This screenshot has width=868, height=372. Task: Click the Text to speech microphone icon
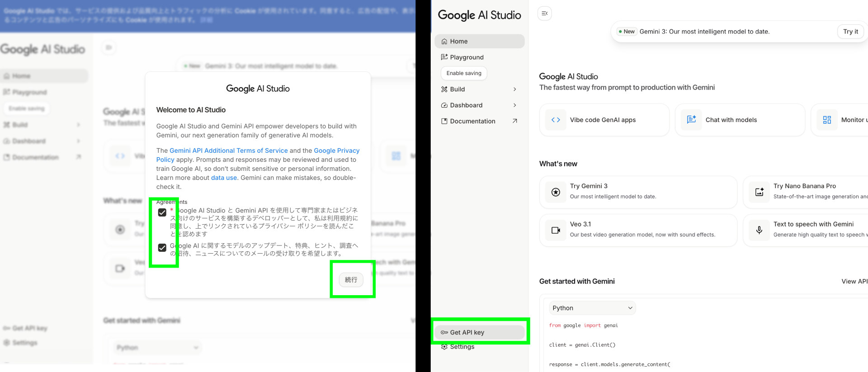[759, 231]
